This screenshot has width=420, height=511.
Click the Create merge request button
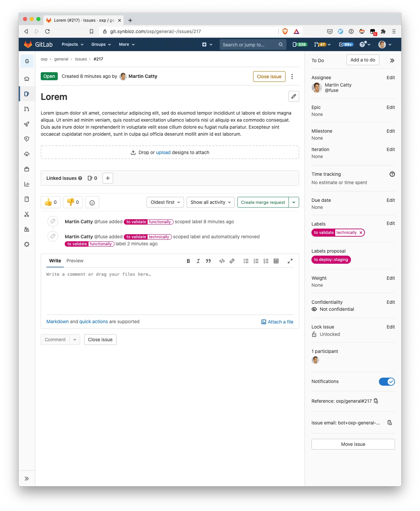click(263, 202)
